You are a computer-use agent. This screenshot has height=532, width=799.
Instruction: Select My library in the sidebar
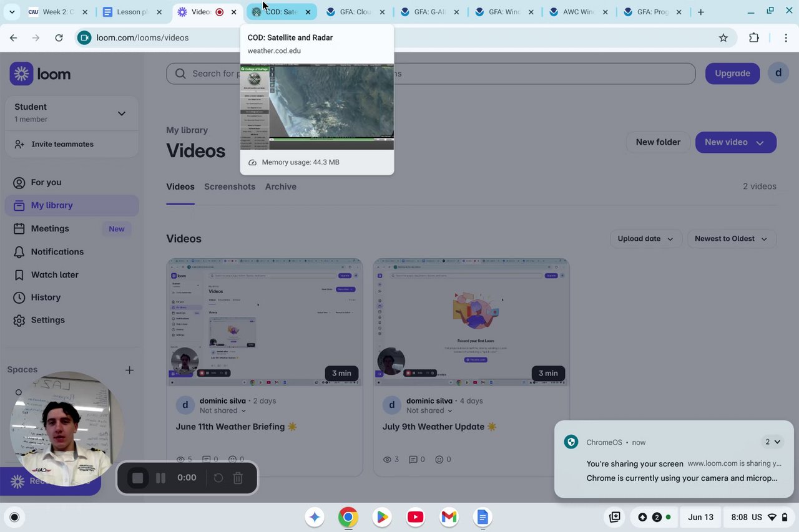72,205
